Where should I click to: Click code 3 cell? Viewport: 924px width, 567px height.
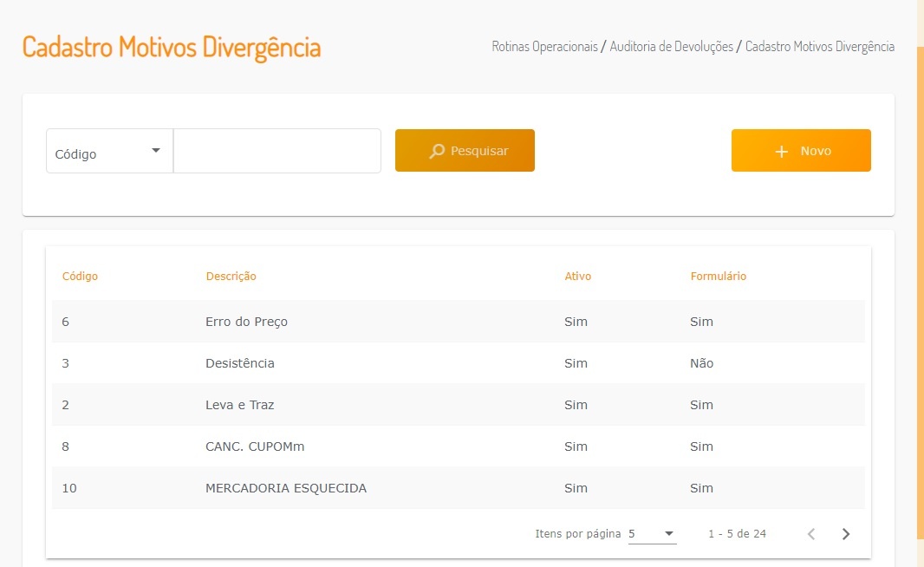point(65,363)
